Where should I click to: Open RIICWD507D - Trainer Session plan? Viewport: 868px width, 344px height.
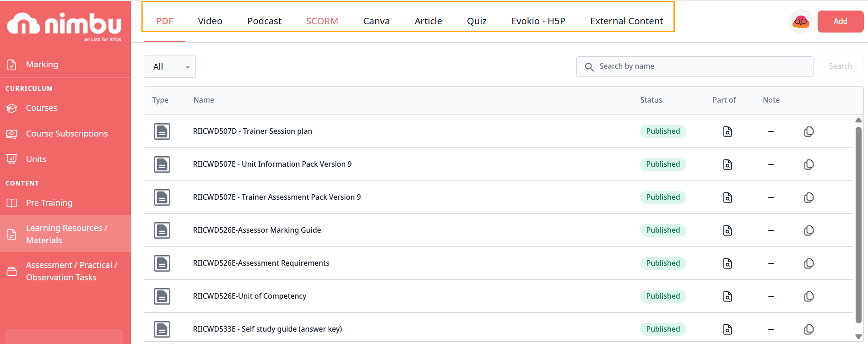click(x=253, y=131)
